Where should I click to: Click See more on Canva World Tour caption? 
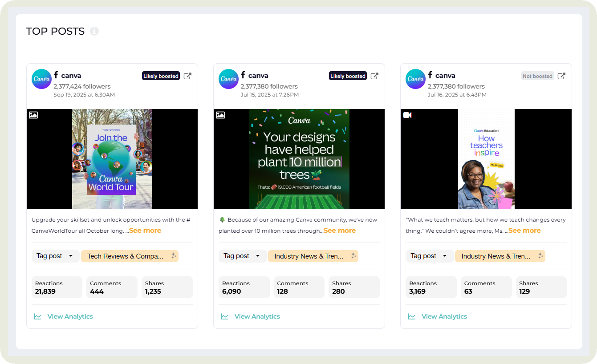(145, 231)
